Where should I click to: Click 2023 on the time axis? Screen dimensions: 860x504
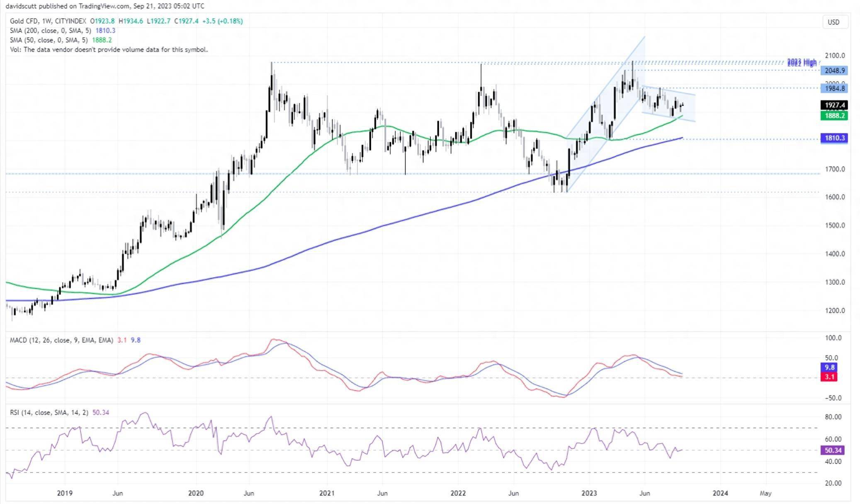[589, 493]
